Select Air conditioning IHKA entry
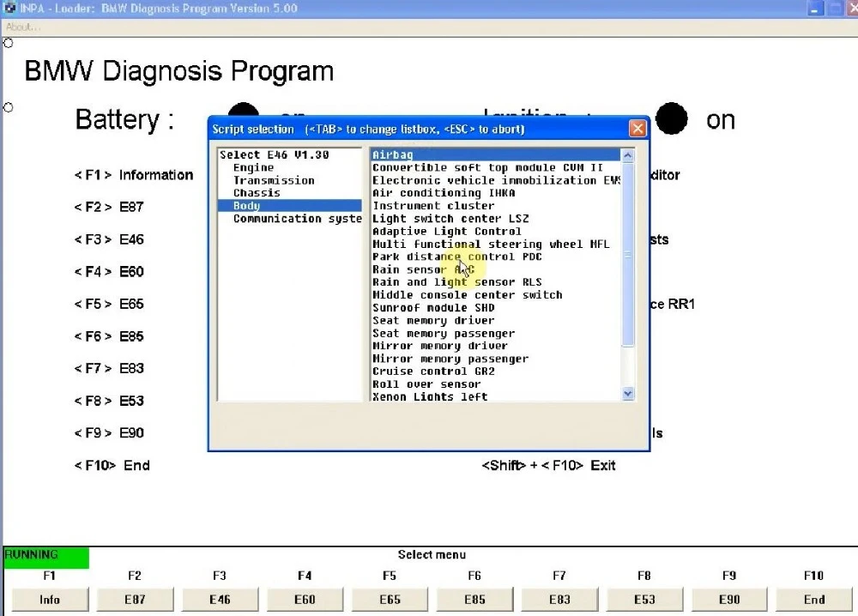 pos(496,192)
